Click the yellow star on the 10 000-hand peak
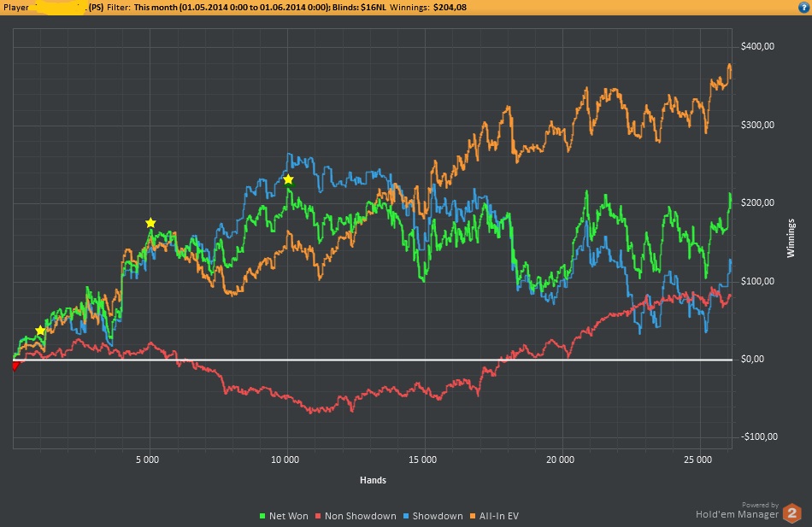Image resolution: width=812 pixels, height=527 pixels. (x=288, y=179)
